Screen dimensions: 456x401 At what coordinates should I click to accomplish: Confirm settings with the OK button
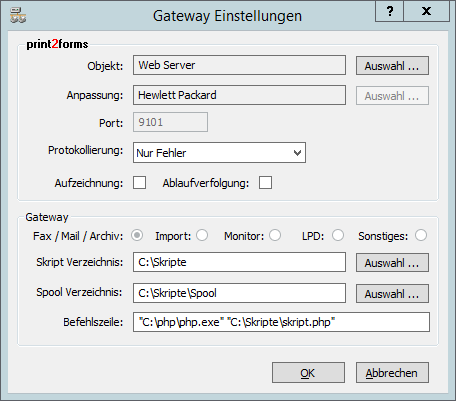[308, 373]
